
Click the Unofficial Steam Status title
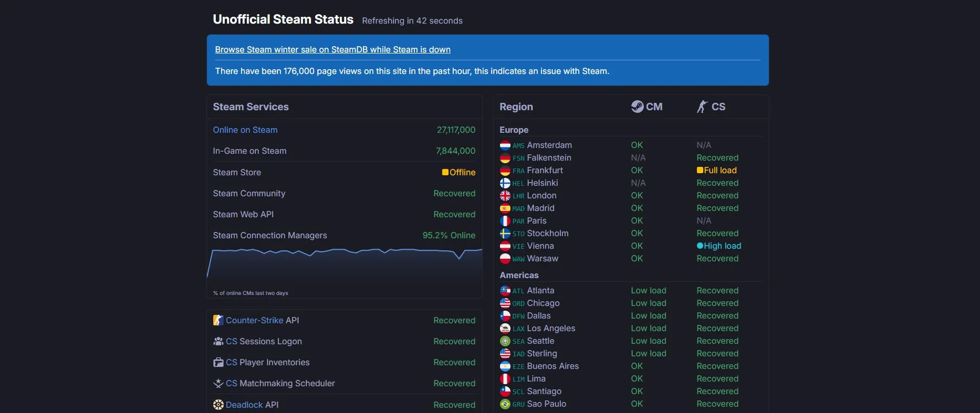(x=283, y=19)
